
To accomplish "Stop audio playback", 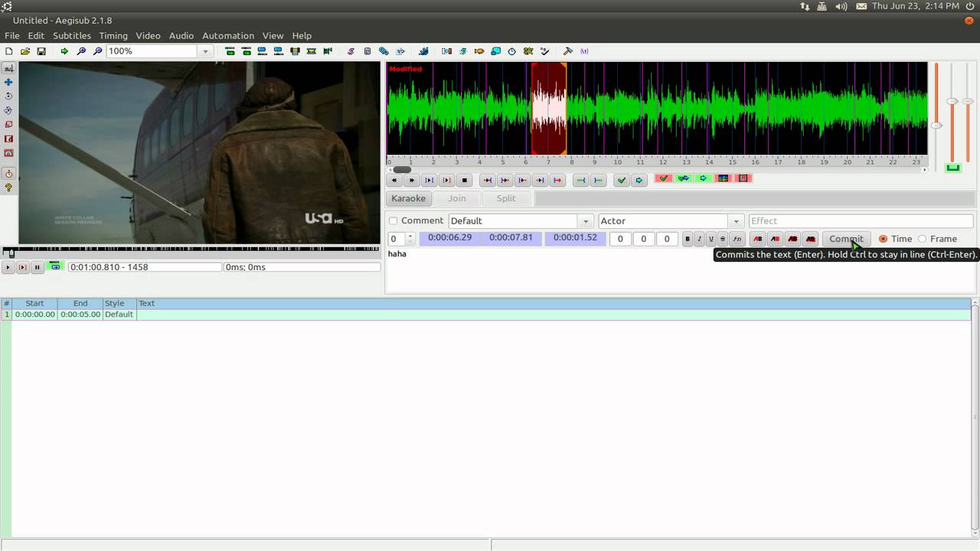I will click(x=464, y=181).
